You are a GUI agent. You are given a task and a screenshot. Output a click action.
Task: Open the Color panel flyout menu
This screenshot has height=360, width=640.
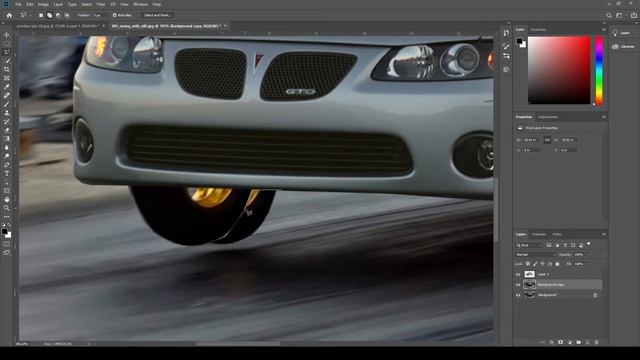click(x=604, y=29)
